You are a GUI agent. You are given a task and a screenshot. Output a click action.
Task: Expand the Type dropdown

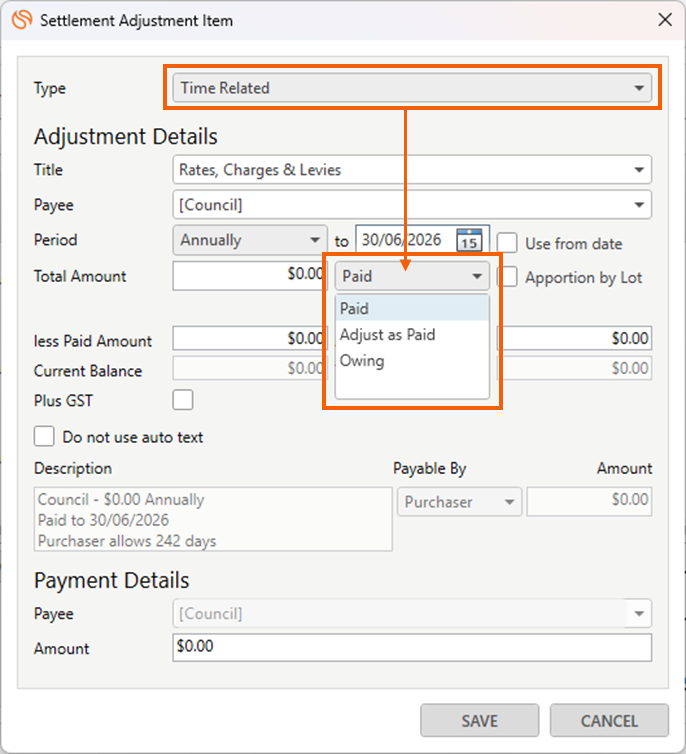[x=410, y=88]
